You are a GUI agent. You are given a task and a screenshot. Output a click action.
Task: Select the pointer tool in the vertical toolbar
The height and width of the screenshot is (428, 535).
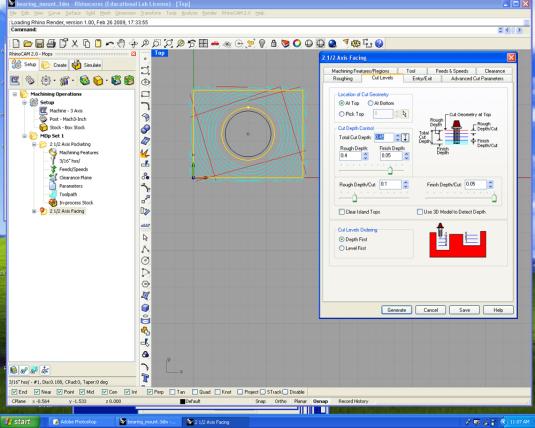tap(145, 237)
